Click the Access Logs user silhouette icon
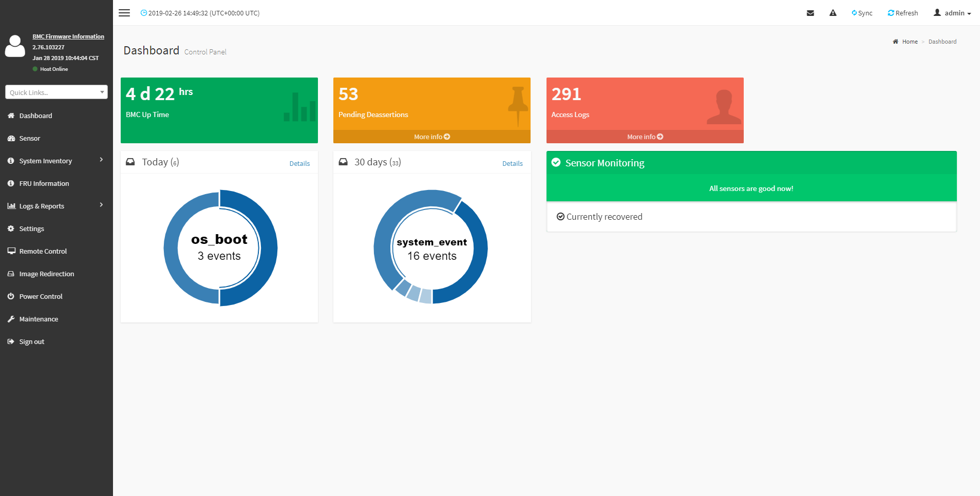 click(724, 107)
